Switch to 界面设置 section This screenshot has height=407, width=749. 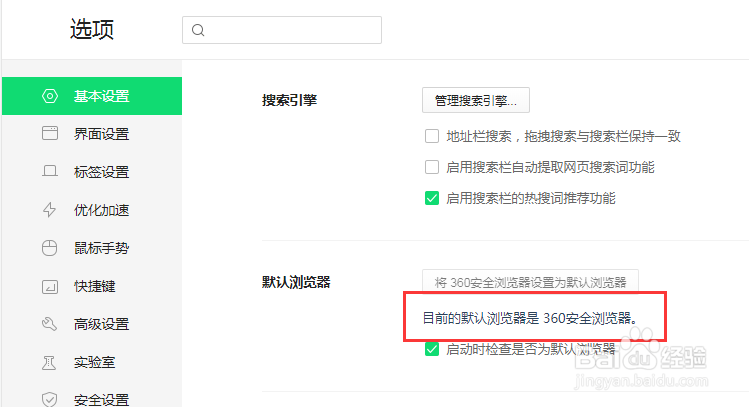pos(92,134)
